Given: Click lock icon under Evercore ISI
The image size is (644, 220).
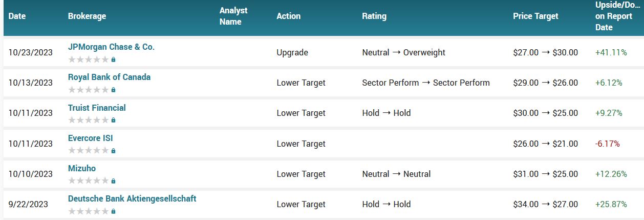Looking at the screenshot, I should point(113,151).
